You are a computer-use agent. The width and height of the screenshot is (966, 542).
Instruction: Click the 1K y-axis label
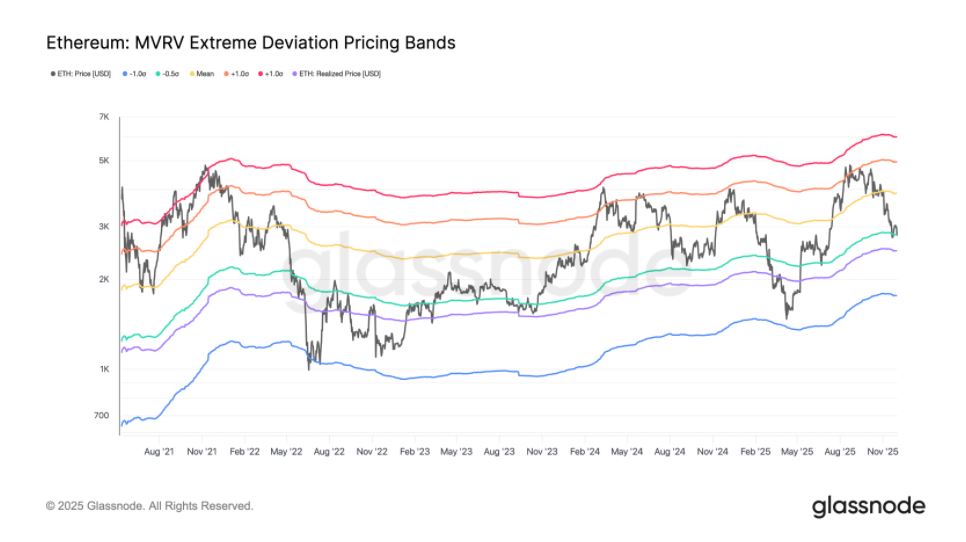104,369
